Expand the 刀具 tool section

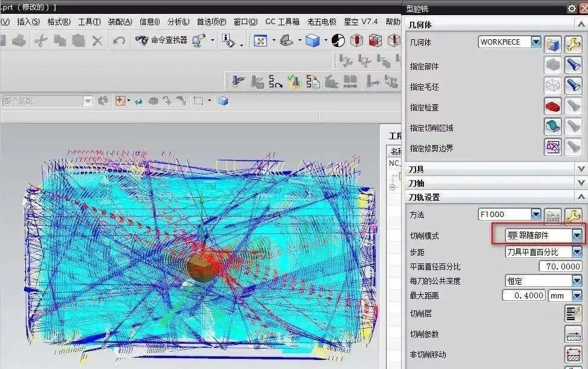(x=581, y=169)
